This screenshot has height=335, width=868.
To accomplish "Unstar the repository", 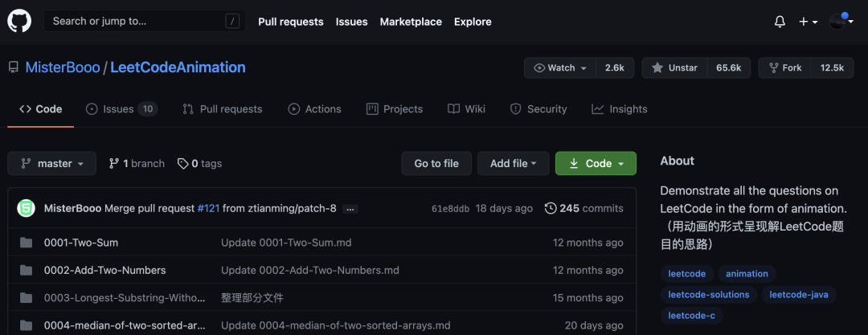I will [x=675, y=67].
